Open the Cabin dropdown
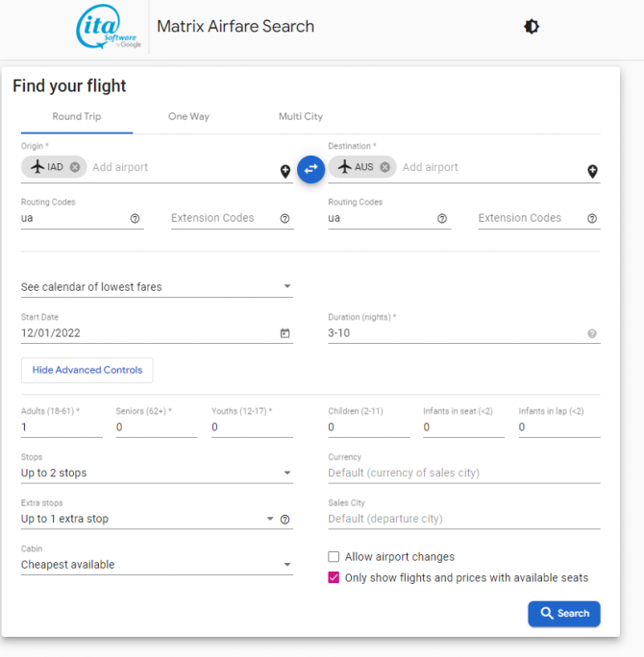The image size is (644, 657). [157, 565]
